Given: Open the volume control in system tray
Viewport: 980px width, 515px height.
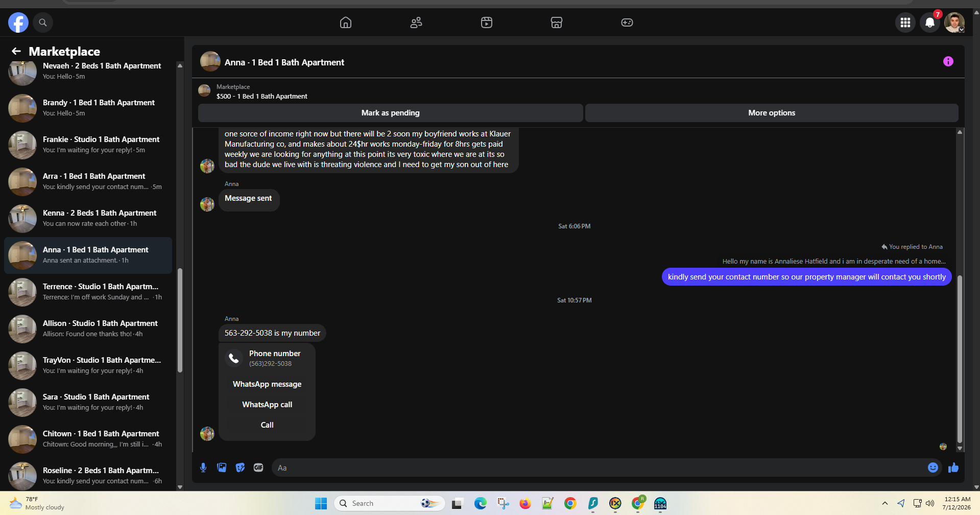Looking at the screenshot, I should click(930, 503).
